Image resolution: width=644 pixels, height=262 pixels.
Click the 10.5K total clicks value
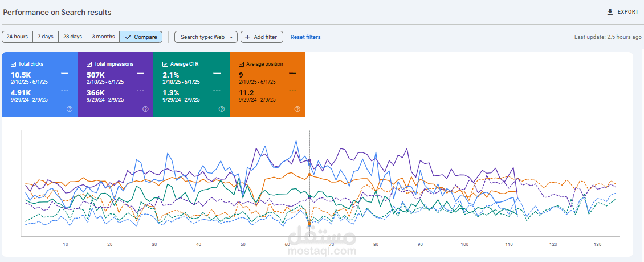pyautogui.click(x=21, y=75)
